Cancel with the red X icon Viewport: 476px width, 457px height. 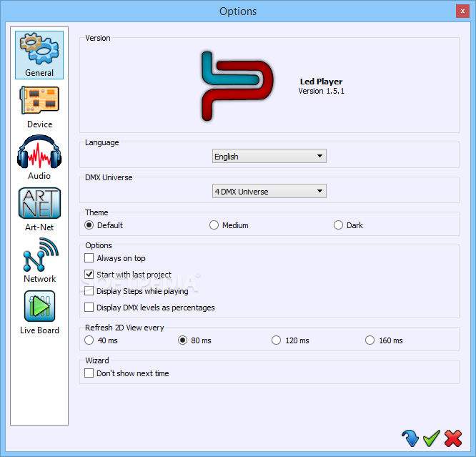pyautogui.click(x=453, y=438)
